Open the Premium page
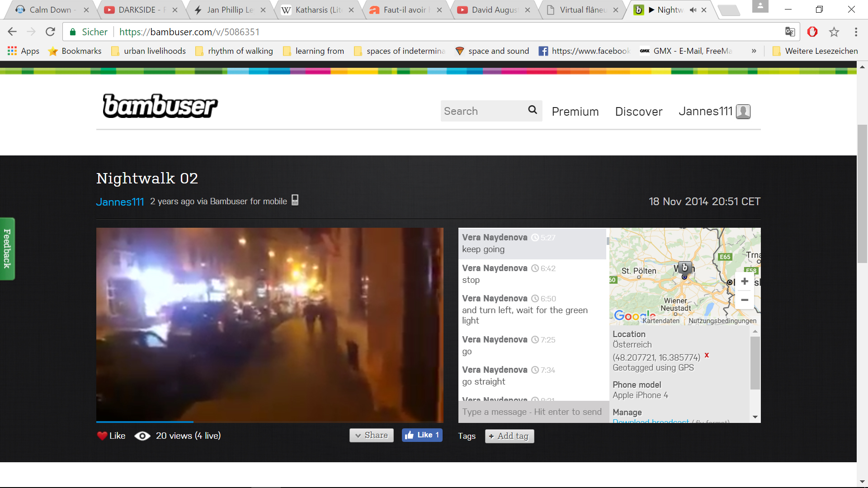This screenshot has width=868, height=488. coord(575,112)
